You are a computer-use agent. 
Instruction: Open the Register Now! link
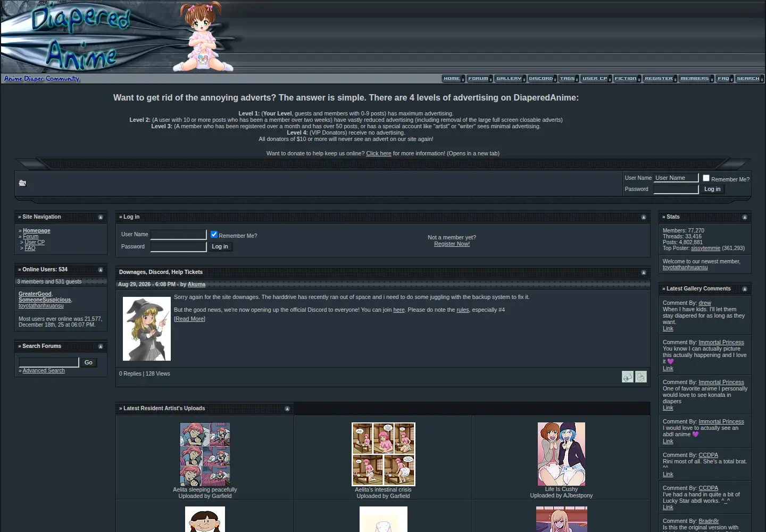(x=452, y=244)
